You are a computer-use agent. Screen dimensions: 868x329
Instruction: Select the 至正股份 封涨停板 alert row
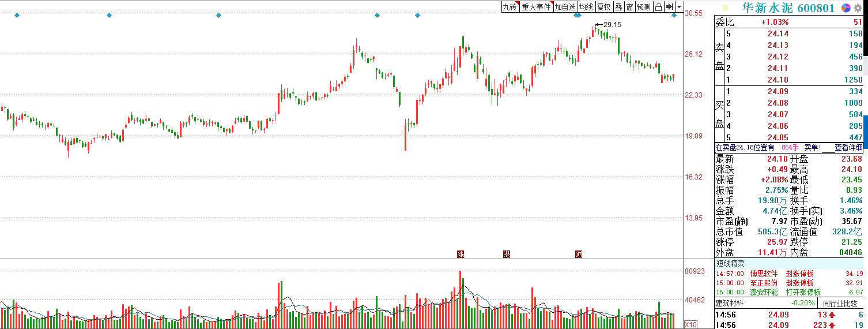pos(789,283)
